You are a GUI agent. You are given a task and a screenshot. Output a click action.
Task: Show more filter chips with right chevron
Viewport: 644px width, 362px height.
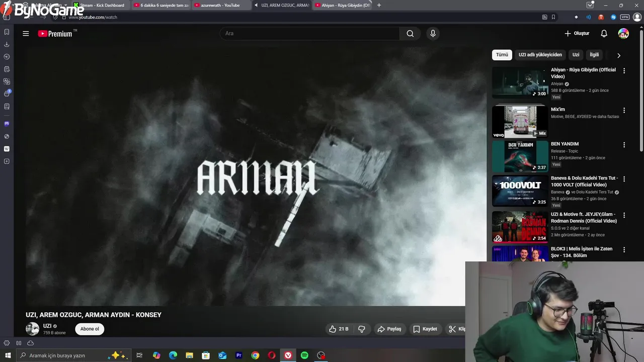pos(619,55)
